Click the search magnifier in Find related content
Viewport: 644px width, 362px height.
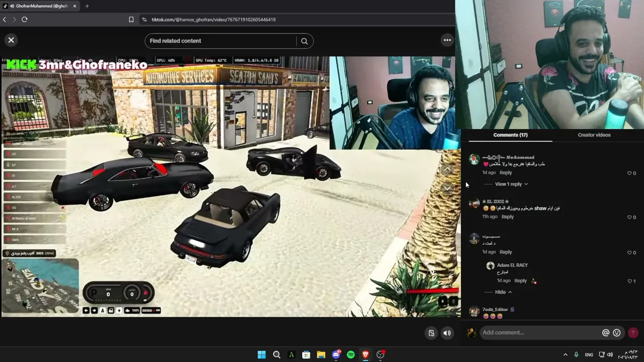[304, 41]
